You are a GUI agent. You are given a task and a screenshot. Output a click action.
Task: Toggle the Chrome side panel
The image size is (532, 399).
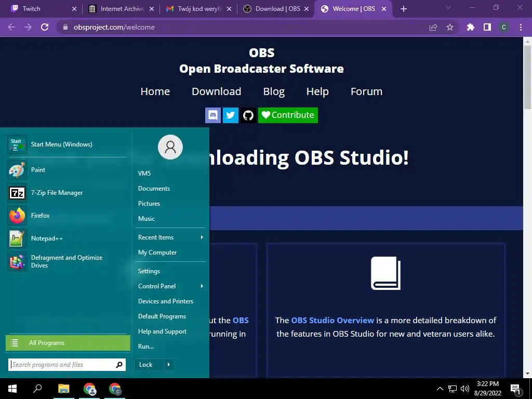(x=487, y=27)
